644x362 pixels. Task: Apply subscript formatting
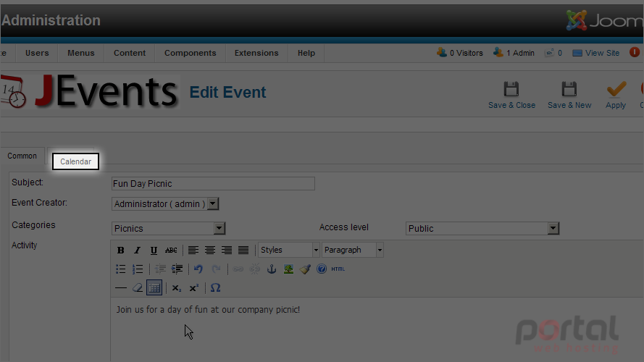pyautogui.click(x=177, y=288)
